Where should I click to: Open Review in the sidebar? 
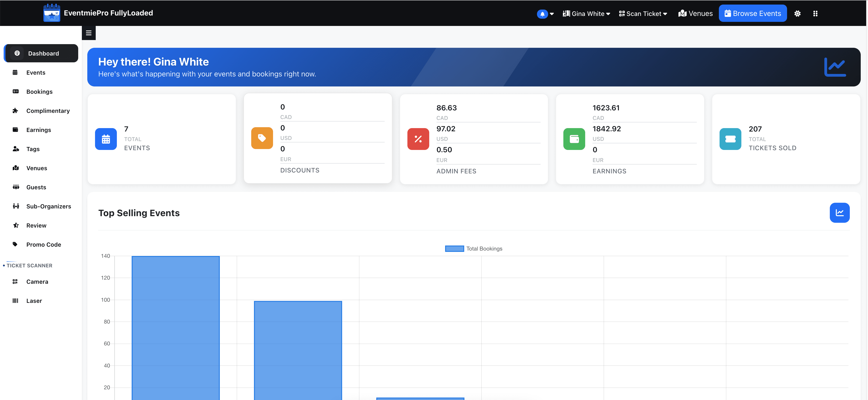[41, 226]
